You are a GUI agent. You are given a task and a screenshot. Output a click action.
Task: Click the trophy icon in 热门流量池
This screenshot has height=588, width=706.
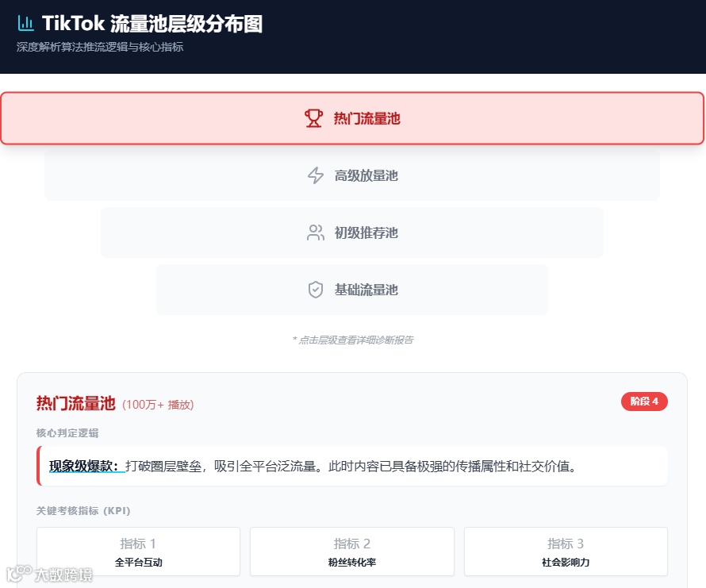(313, 118)
